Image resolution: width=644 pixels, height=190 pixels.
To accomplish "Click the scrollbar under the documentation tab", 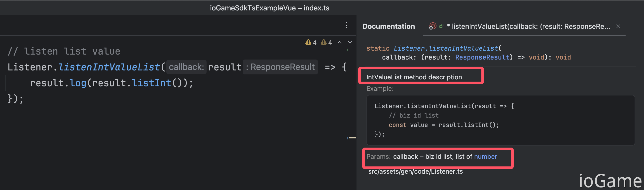I will tap(524, 35).
